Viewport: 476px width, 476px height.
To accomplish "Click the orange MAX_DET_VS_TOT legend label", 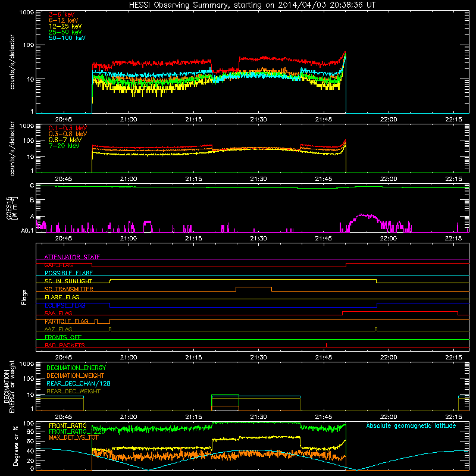I will pos(74,437).
